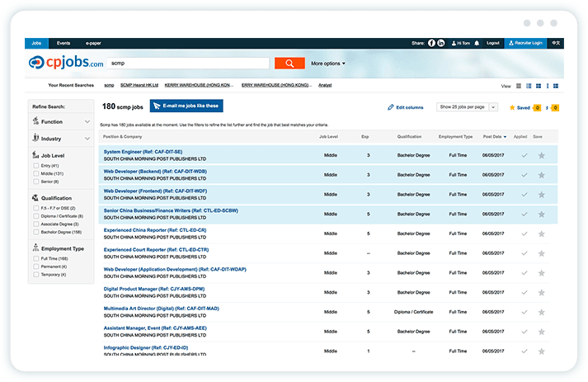
Task: Click the Position & Company column header
Action: pyautogui.click(x=122, y=137)
